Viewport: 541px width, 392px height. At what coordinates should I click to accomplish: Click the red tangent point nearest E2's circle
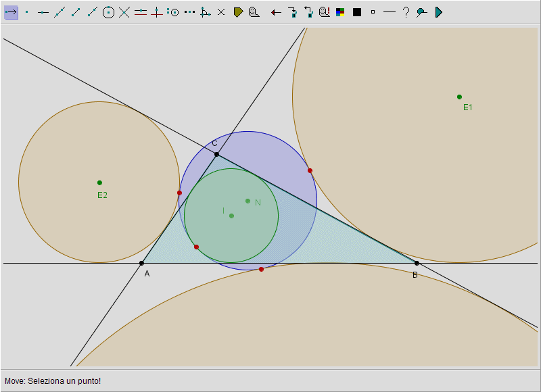pyautogui.click(x=179, y=193)
